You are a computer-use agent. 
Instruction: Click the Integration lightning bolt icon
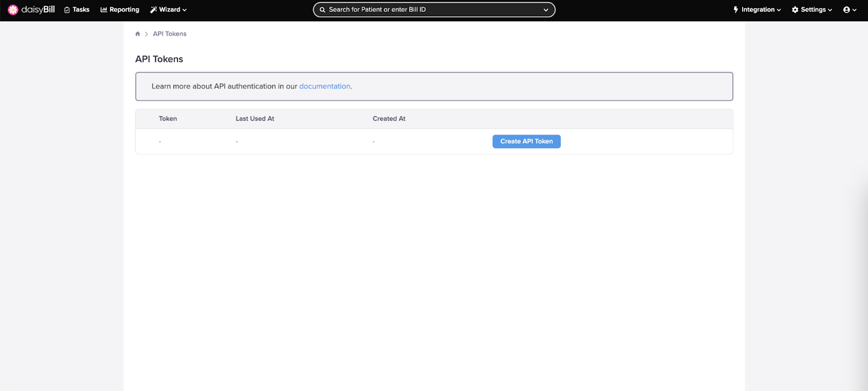(x=736, y=10)
